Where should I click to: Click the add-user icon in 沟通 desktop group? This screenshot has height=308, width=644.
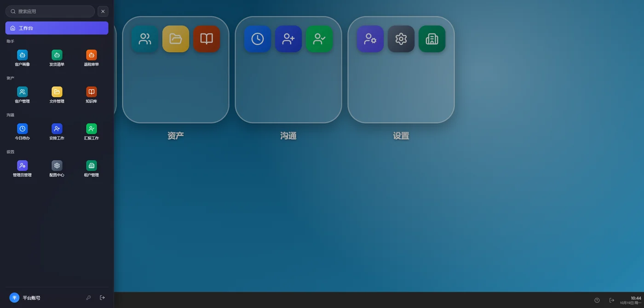pyautogui.click(x=288, y=39)
